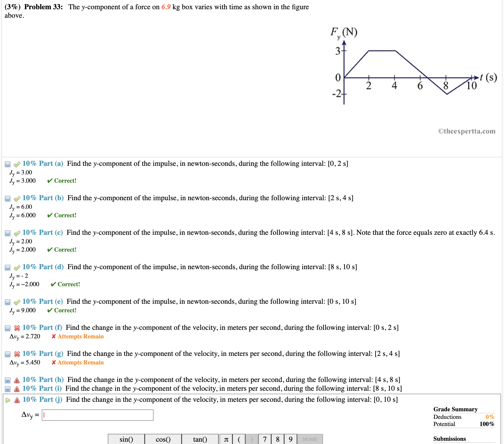This screenshot has width=504, height=444.
Task: Click the red X icon next to Part (g)
Action: (17, 354)
